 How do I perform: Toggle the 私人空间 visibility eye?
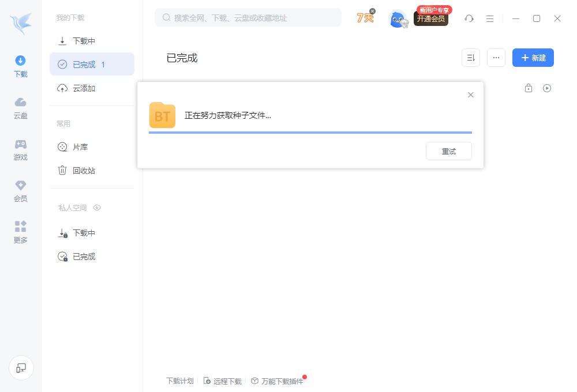coord(97,208)
